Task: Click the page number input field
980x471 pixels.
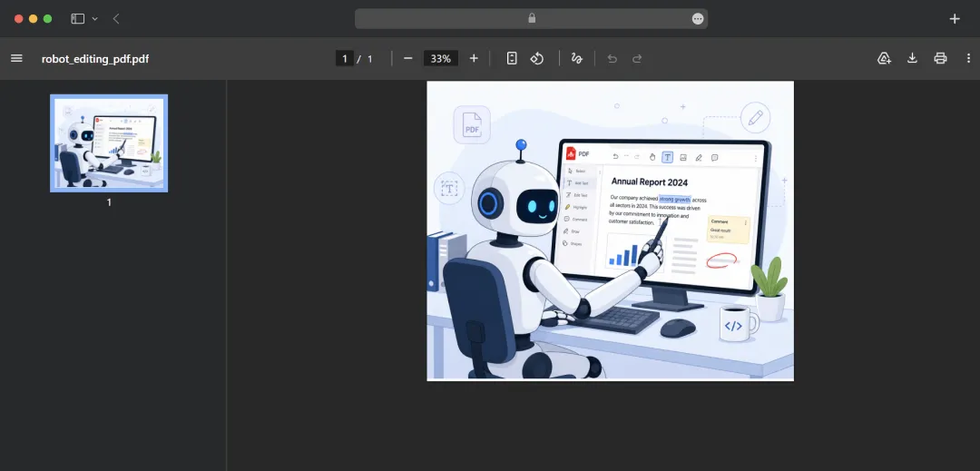Action: click(x=345, y=59)
